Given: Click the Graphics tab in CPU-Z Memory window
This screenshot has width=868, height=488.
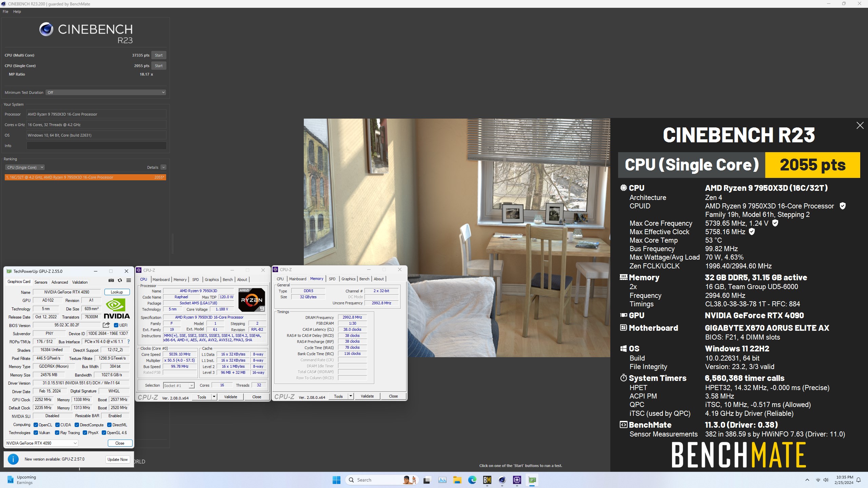Looking at the screenshot, I should pos(349,279).
